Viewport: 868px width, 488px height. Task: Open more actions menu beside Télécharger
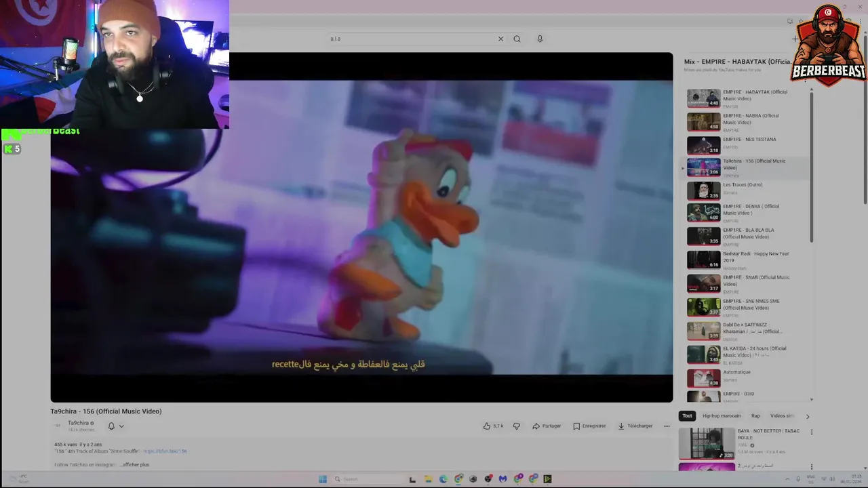[667, 426]
